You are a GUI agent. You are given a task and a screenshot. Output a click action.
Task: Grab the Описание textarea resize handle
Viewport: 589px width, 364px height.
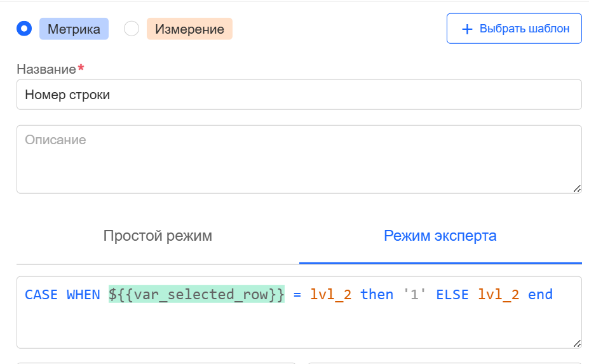[x=576, y=188]
